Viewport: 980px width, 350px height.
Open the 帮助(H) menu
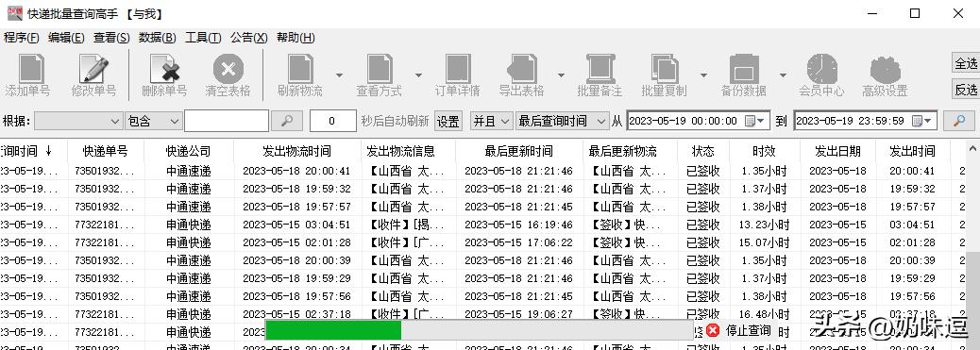pos(296,38)
